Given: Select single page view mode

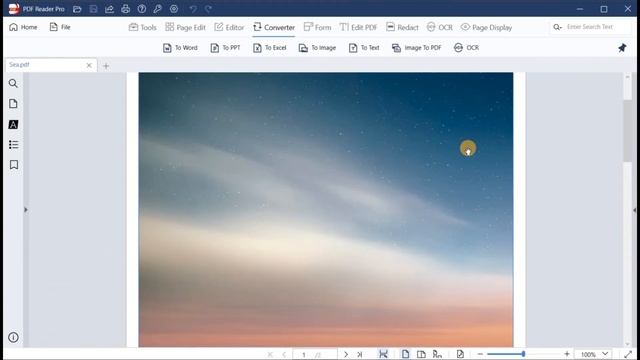Looking at the screenshot, I should coord(405,354).
